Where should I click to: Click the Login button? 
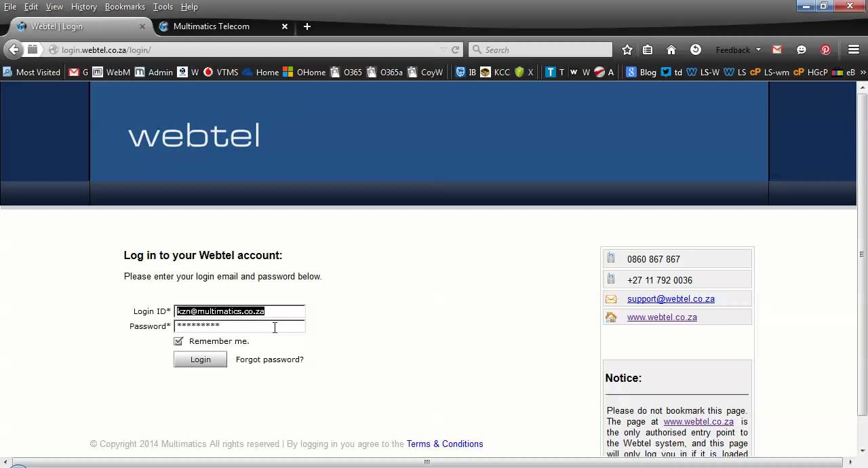click(200, 359)
